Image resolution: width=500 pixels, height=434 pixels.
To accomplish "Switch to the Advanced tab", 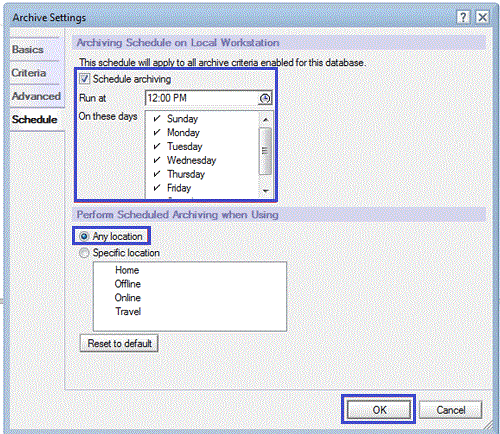I will point(36,96).
